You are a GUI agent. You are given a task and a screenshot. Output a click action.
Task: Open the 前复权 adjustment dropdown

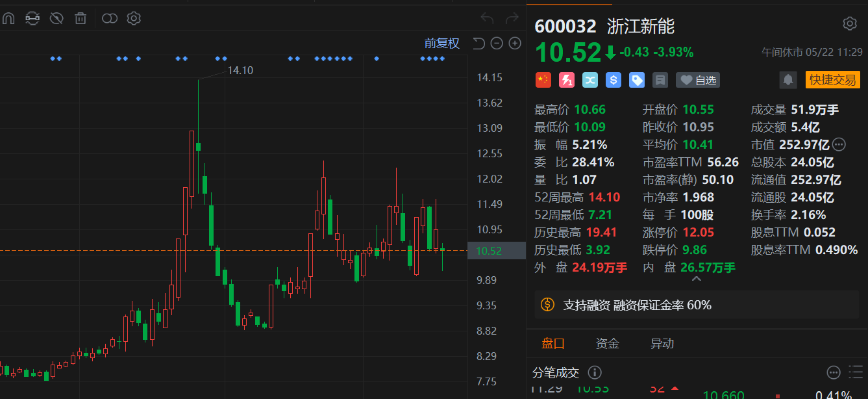(x=442, y=44)
